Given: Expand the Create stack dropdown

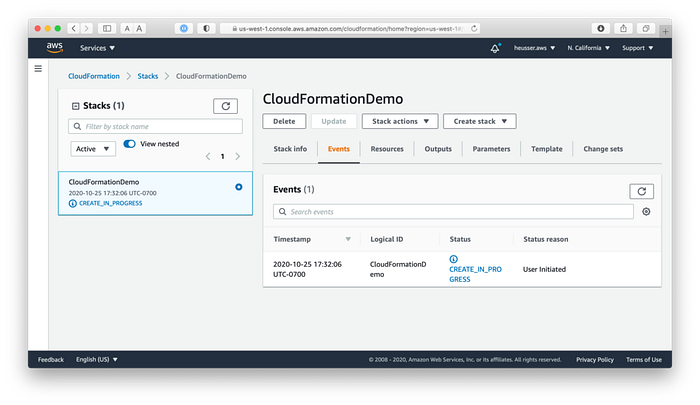Looking at the screenshot, I should pos(480,121).
